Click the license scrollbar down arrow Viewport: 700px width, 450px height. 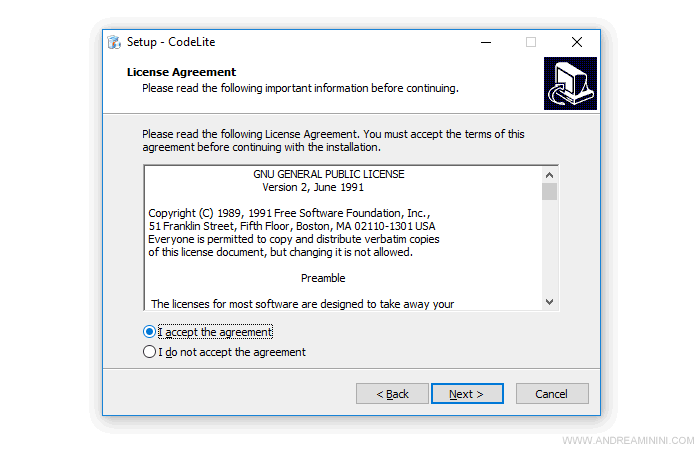pos(549,301)
